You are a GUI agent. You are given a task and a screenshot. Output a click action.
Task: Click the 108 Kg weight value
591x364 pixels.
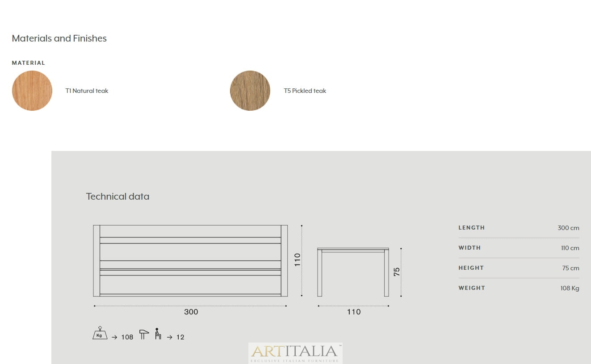[570, 288]
